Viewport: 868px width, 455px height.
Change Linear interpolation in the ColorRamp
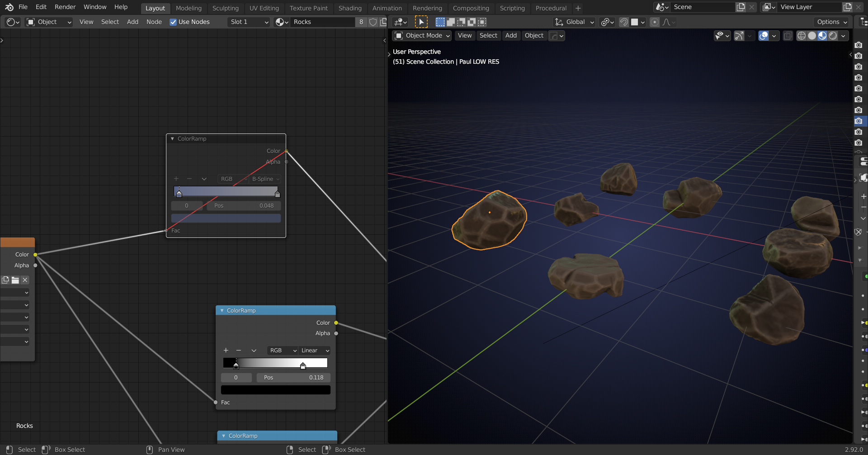(315, 351)
